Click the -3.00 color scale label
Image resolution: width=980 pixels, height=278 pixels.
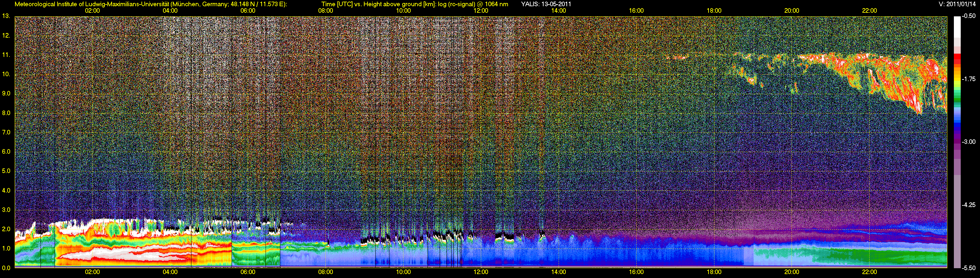[969, 142]
